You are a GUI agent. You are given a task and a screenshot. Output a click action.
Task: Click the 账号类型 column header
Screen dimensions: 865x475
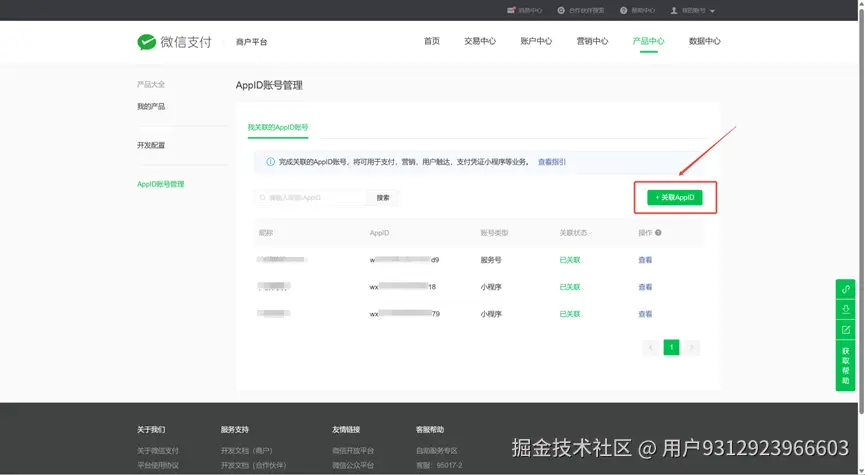click(494, 233)
